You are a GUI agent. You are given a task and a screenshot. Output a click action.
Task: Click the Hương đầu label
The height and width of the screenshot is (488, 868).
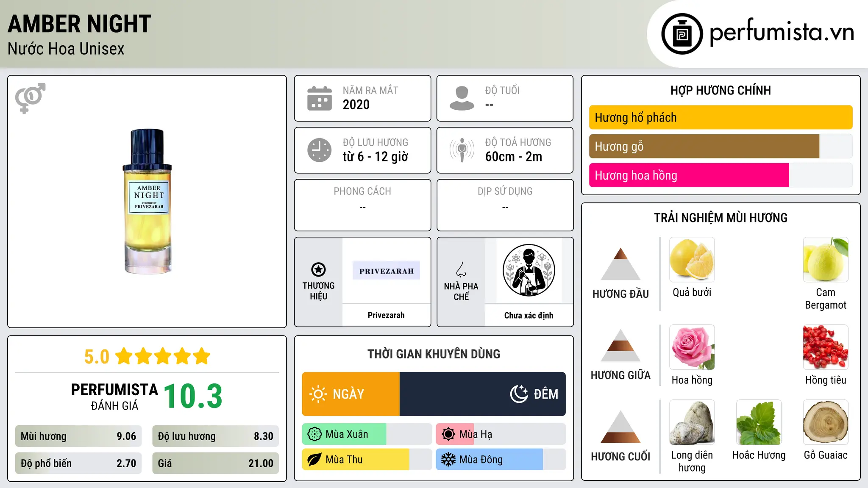(620, 294)
